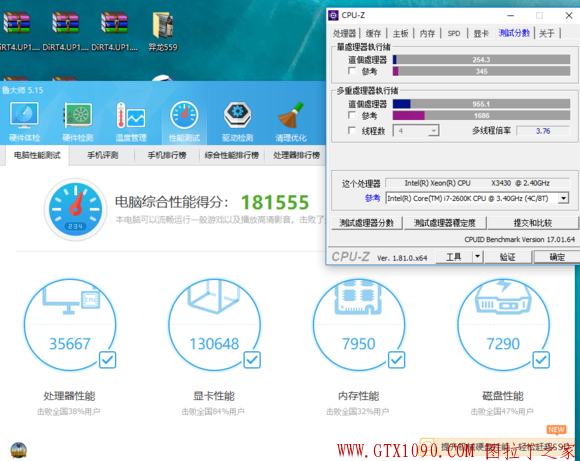This screenshot has width=580, height=461.
Task: Click the processor performance circle icon
Action: 70,324
